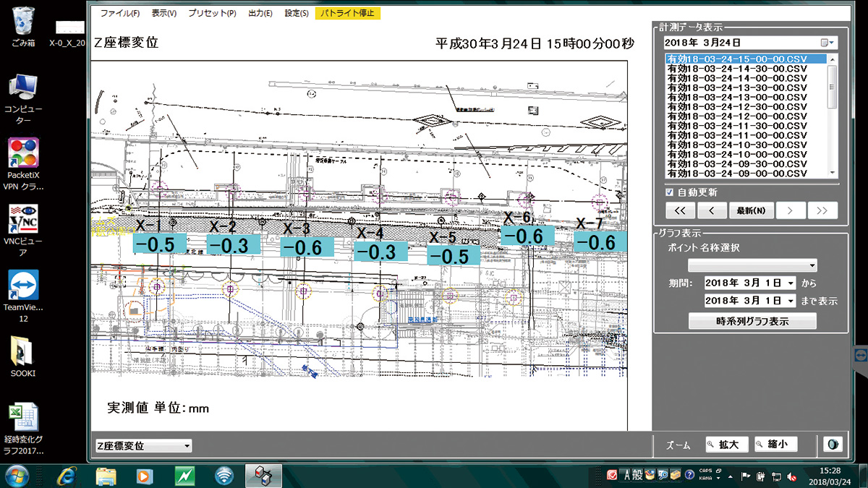Open the SOOKI folder on desktop
868x488 pixels.
(x=24, y=358)
